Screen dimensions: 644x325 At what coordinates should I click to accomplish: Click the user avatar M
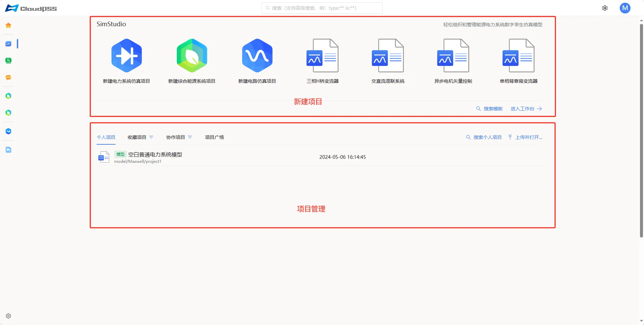point(625,8)
